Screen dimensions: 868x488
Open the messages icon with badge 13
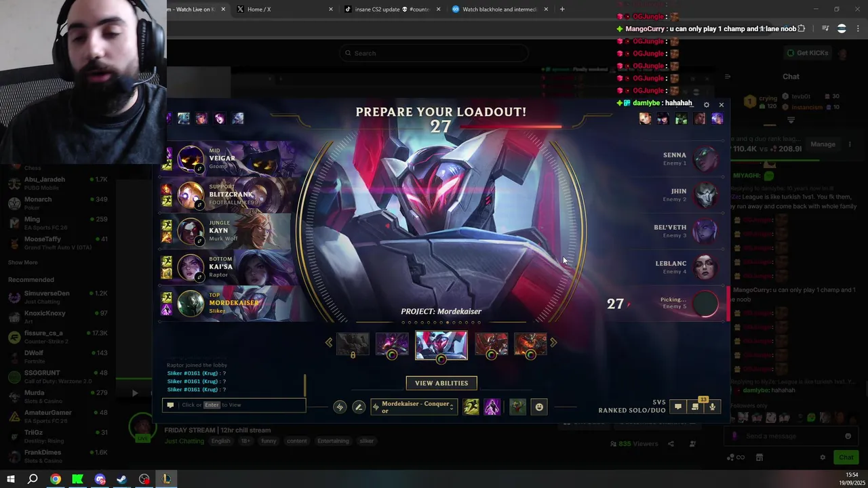coord(695,407)
